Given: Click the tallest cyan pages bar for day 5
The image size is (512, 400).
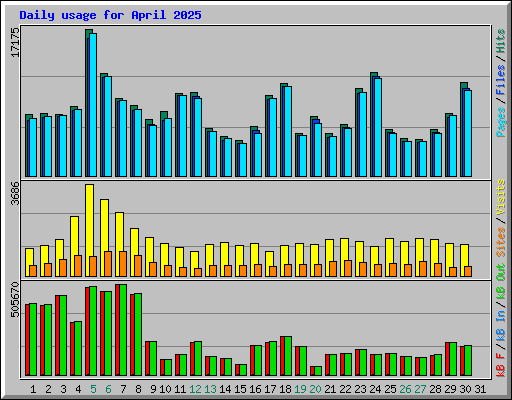Looking at the screenshot, I should 93,105.
